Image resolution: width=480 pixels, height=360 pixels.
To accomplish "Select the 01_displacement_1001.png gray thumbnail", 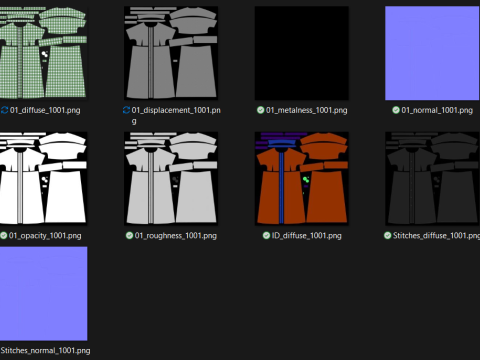I will point(171,53).
